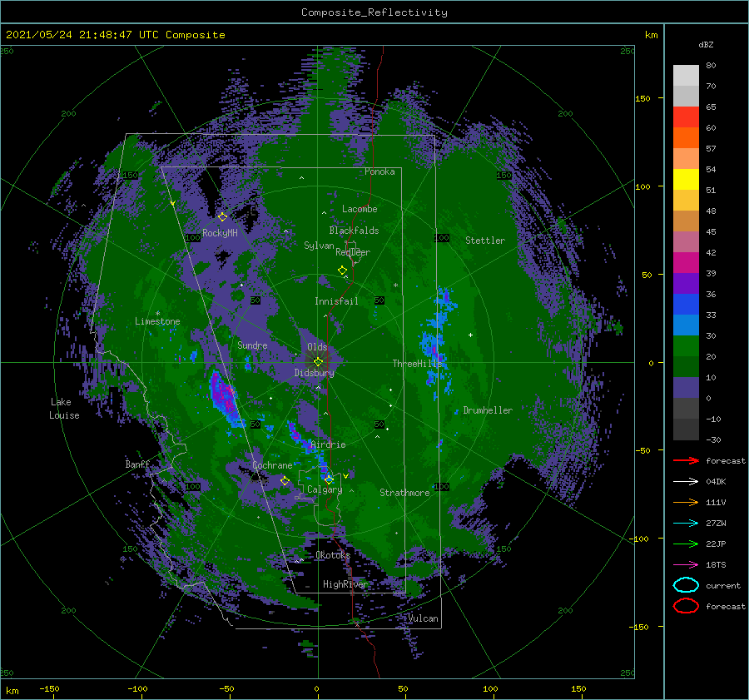The width and height of the screenshot is (749, 700).
Task: Click the Didsbury city label
Action: (x=315, y=373)
